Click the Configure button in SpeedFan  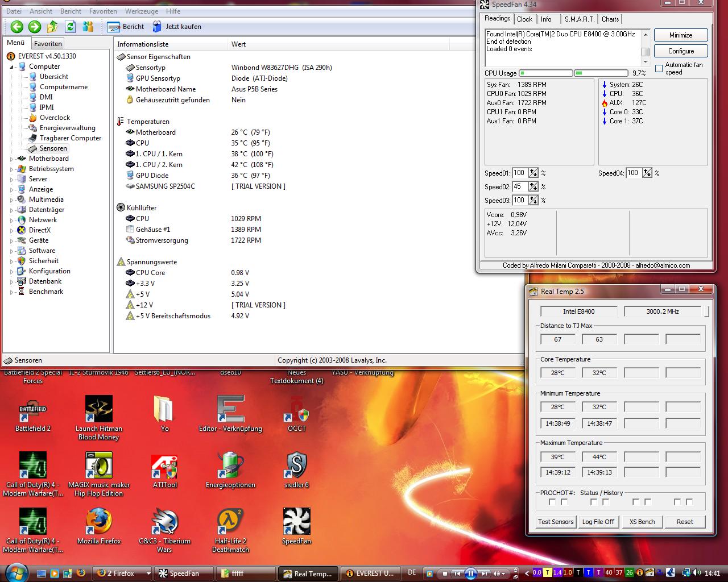click(x=681, y=51)
